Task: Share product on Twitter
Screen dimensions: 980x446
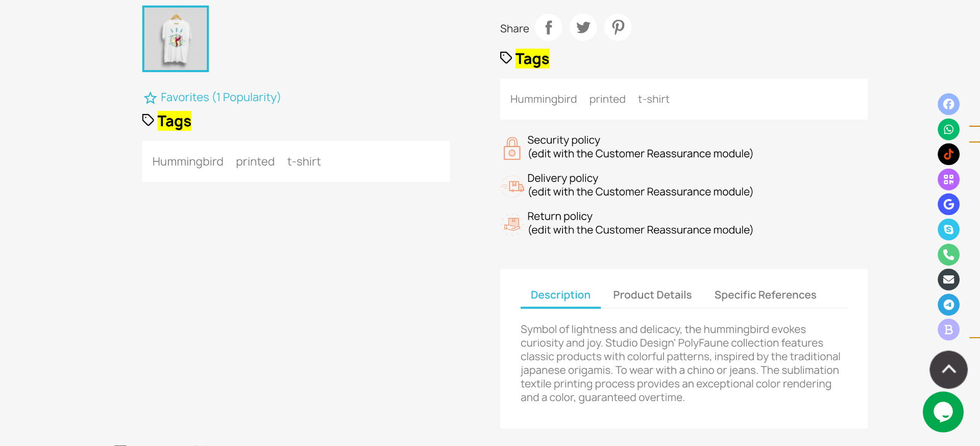Action: (x=583, y=28)
